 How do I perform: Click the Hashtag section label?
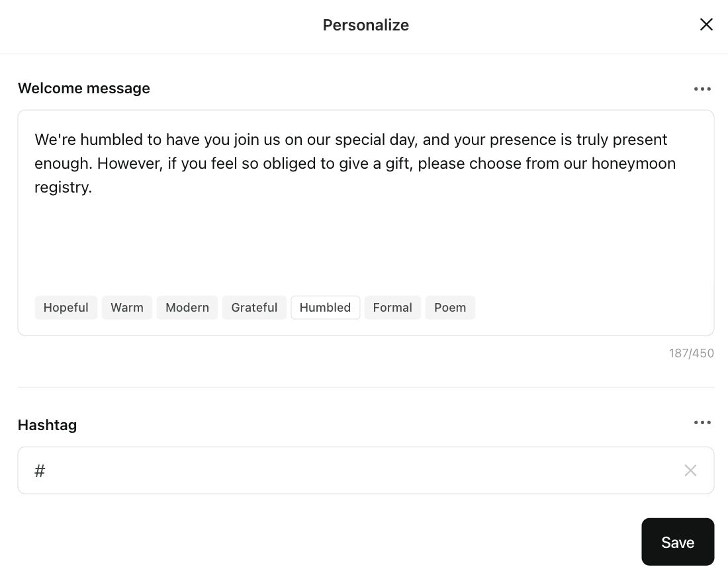tap(47, 425)
